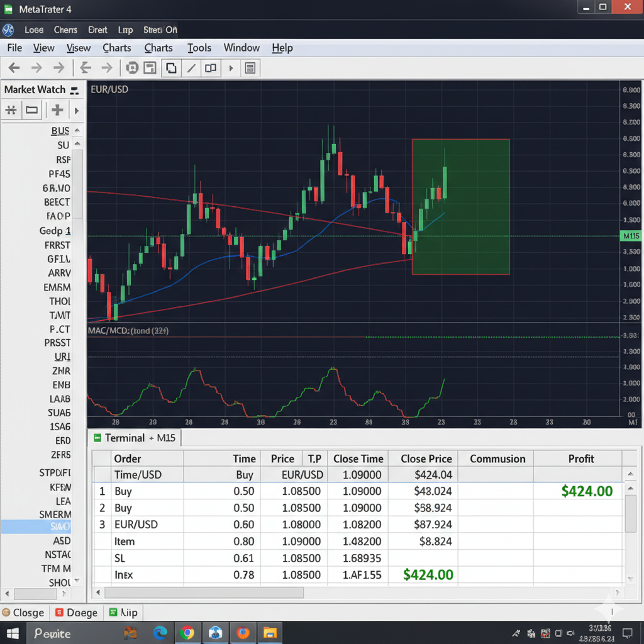
Task: Expand the small arrow in Market Watch toolbar
Action: (x=76, y=111)
